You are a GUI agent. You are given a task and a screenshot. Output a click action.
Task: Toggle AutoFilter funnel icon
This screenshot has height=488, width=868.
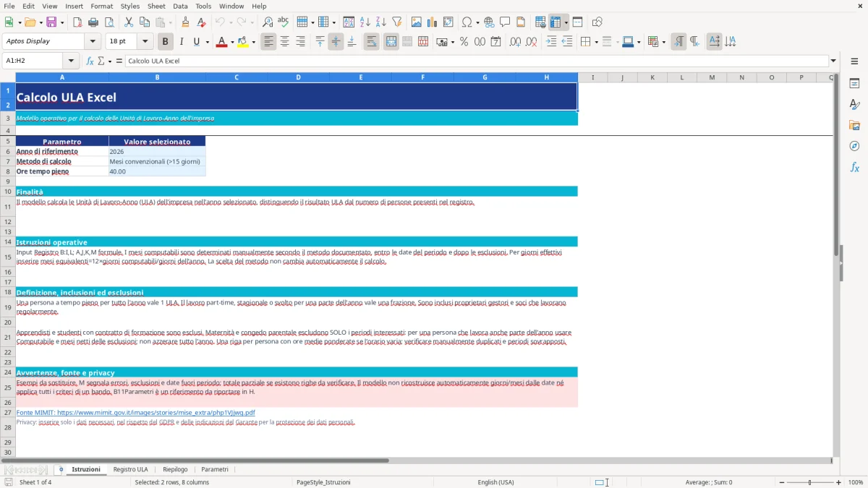397,22
